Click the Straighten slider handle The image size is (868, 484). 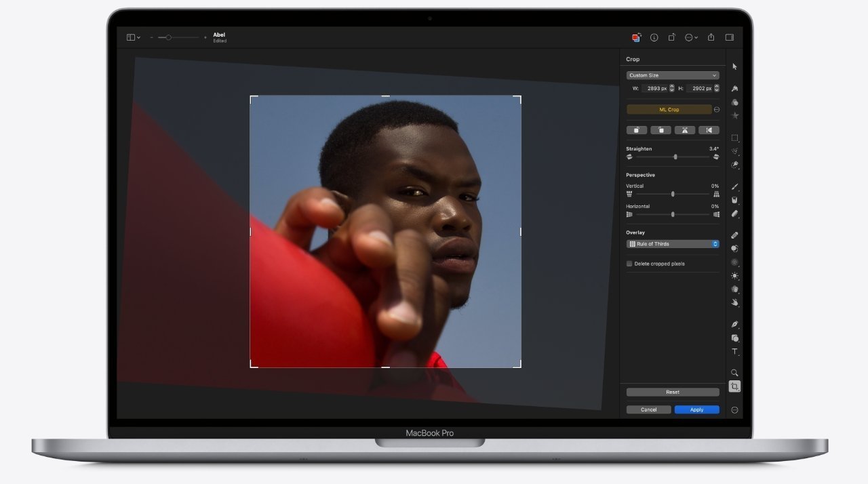pos(675,157)
